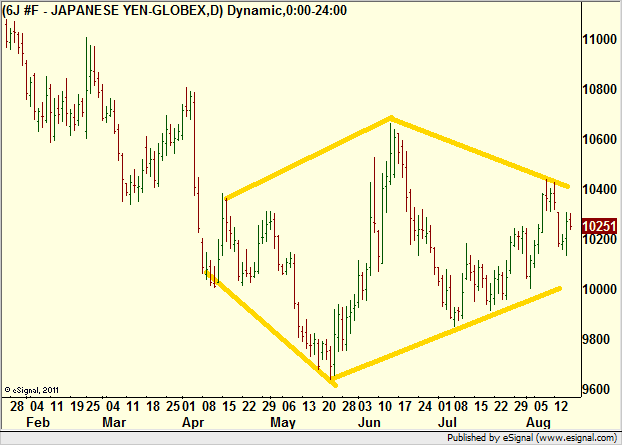Click the Feb month label

coord(38,422)
